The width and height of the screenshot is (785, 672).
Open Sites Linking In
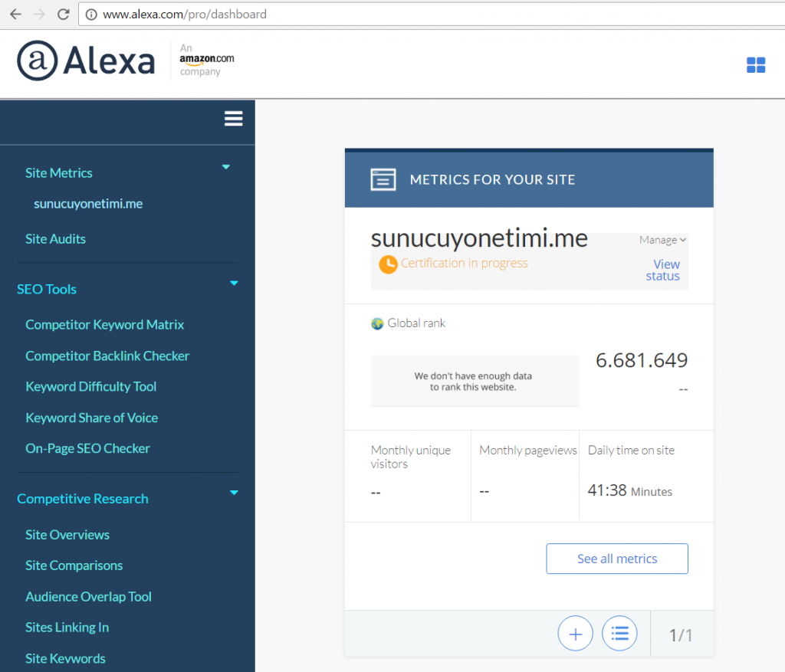point(67,628)
